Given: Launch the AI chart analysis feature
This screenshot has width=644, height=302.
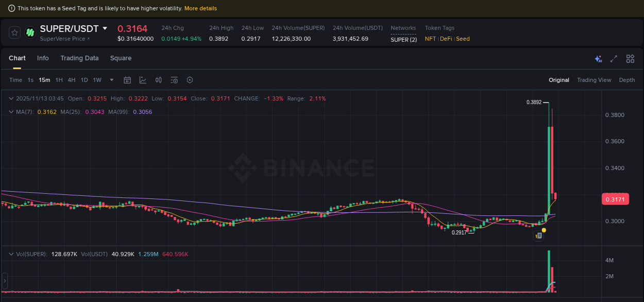Looking at the screenshot, I should click(x=598, y=59).
